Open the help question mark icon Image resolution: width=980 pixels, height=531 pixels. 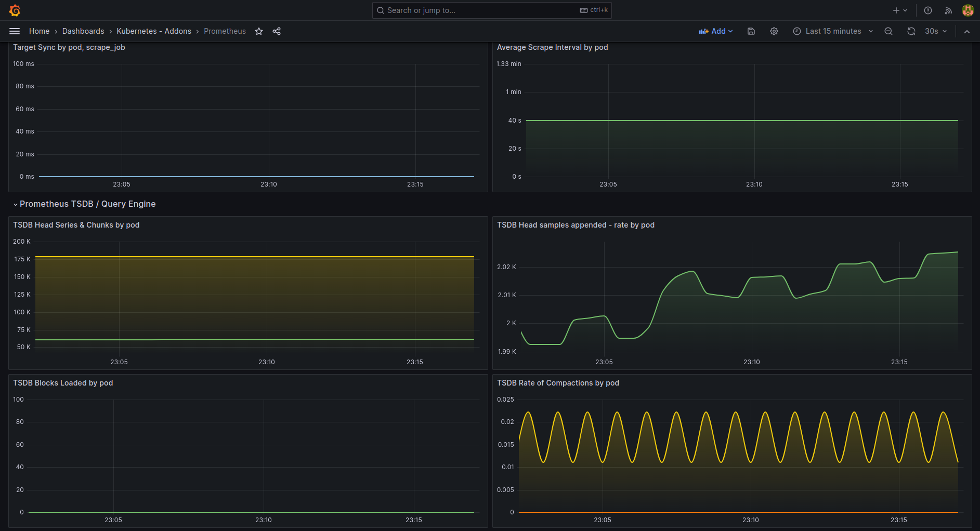pyautogui.click(x=928, y=10)
